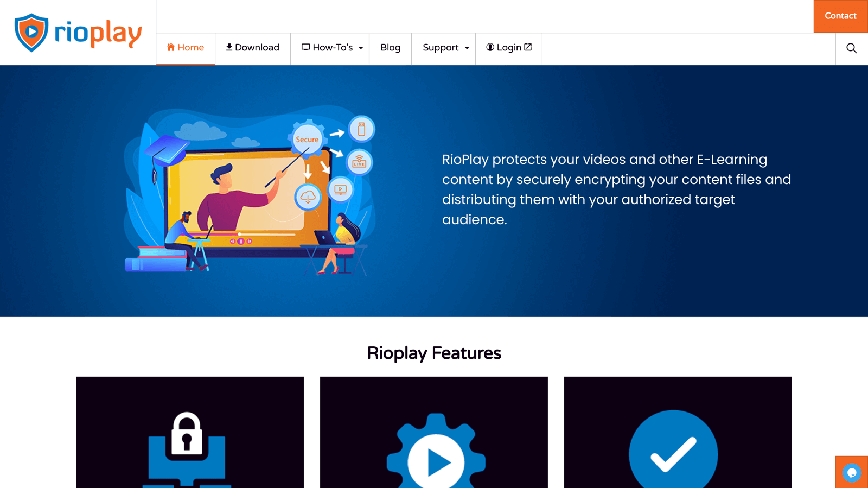Click the Login user icon

tap(490, 47)
